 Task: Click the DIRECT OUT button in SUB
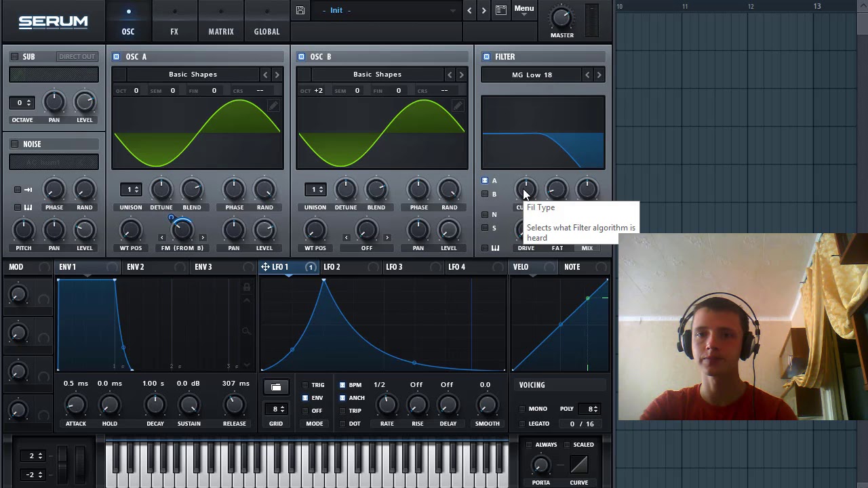coord(77,57)
